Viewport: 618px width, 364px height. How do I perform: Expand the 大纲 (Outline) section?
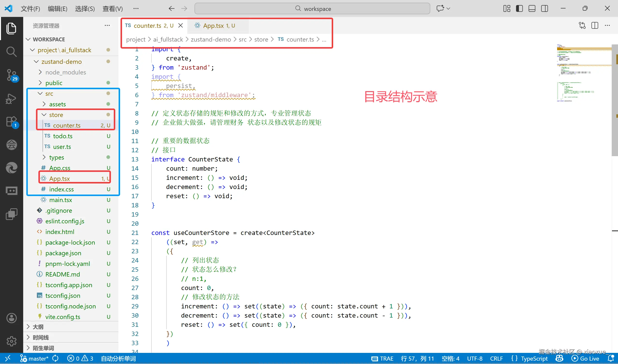click(x=38, y=327)
